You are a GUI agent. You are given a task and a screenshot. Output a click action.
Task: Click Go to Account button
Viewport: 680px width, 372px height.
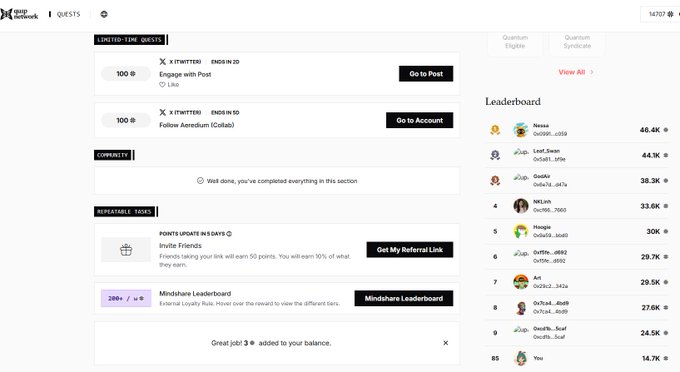pos(419,120)
